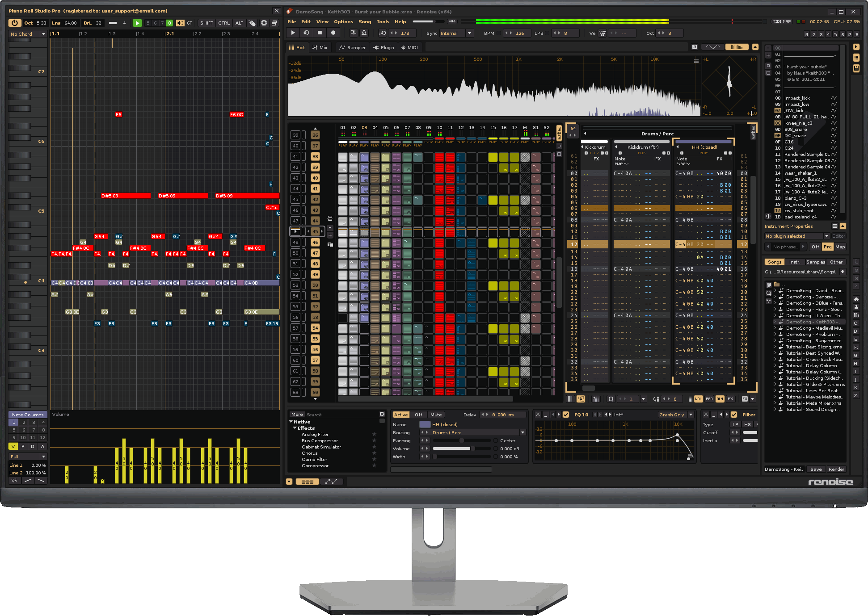Click the MIDI MAP button
Image resolution: width=868 pixels, height=616 pixels.
781,21
